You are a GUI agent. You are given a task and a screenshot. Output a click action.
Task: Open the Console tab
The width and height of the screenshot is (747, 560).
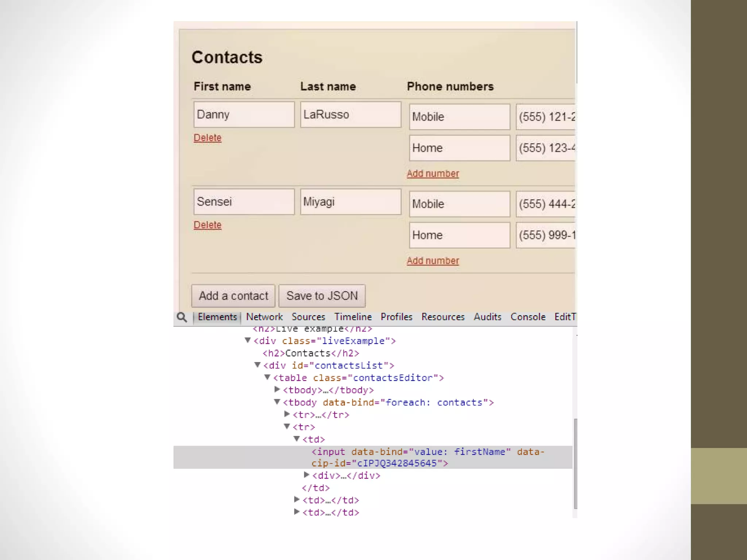[x=528, y=317]
